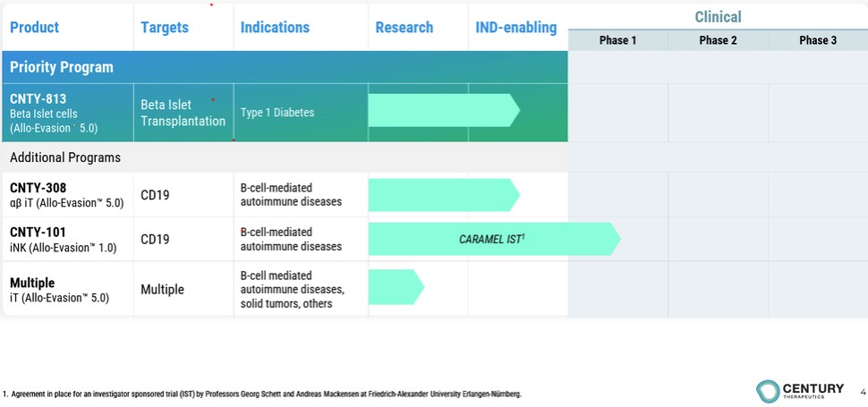
Task: Click the CARAMEL IST progress bar
Action: click(x=492, y=239)
